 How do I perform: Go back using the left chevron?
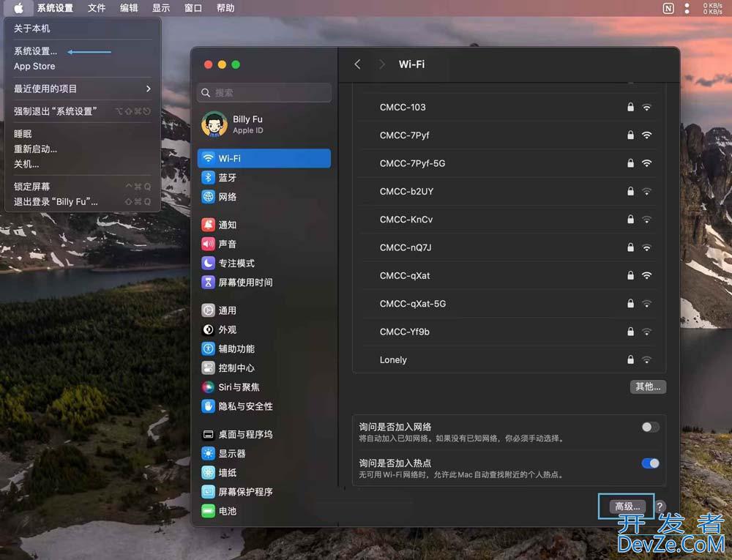[357, 64]
